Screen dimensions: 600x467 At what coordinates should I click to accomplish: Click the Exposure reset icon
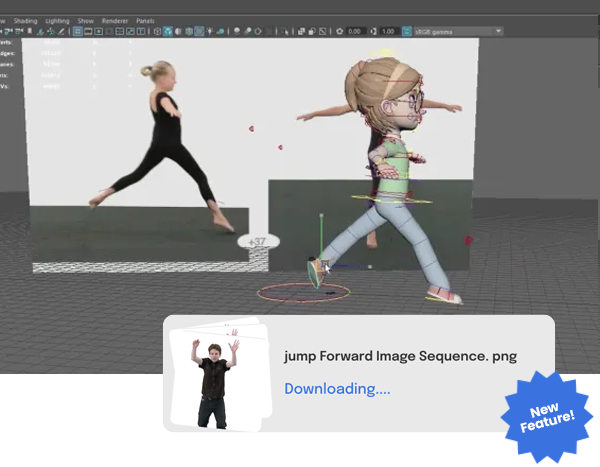(x=339, y=31)
